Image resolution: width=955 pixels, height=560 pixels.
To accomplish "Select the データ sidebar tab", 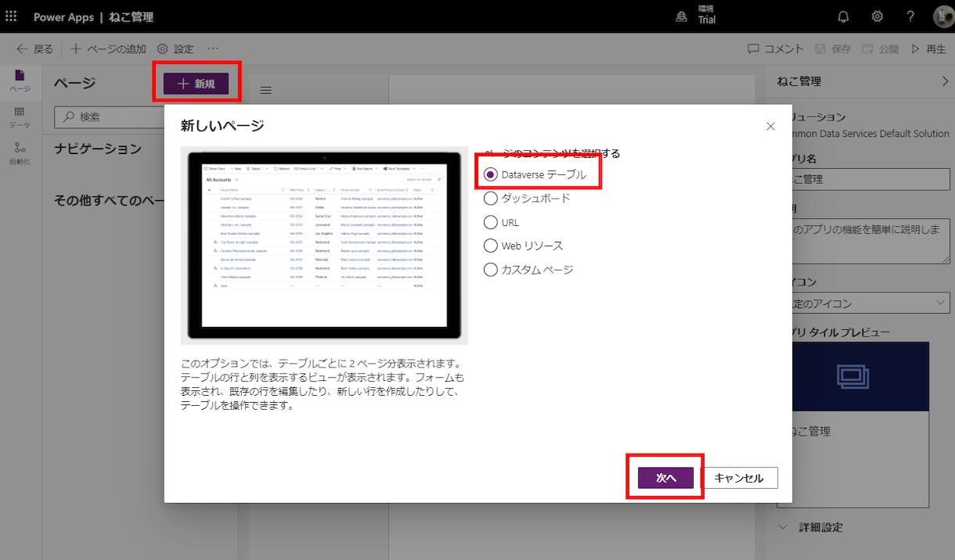I will click(x=20, y=118).
